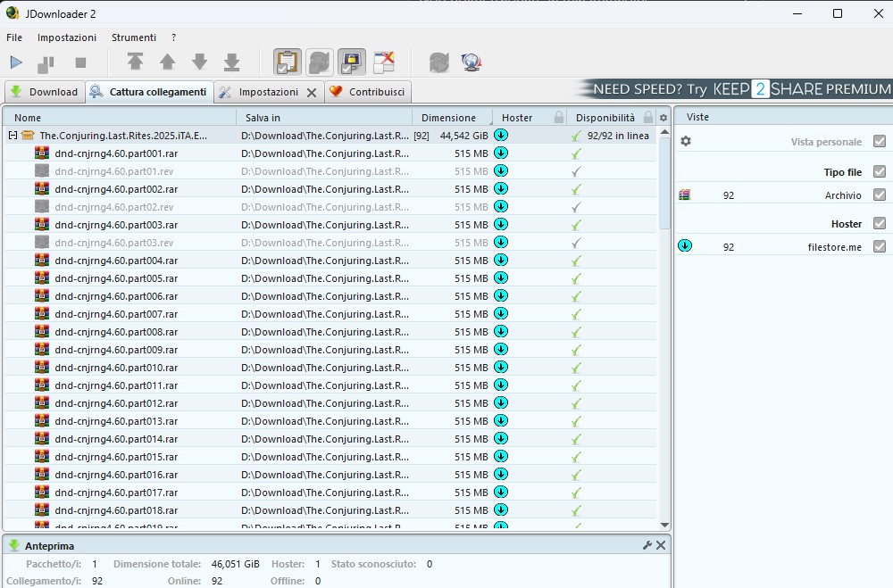Click RAR icon of part015.rar

(42, 457)
